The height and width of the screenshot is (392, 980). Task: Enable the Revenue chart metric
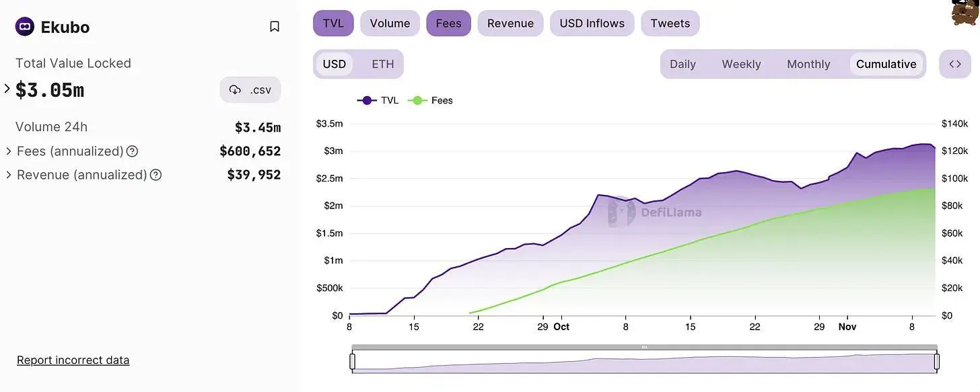pyautogui.click(x=510, y=24)
